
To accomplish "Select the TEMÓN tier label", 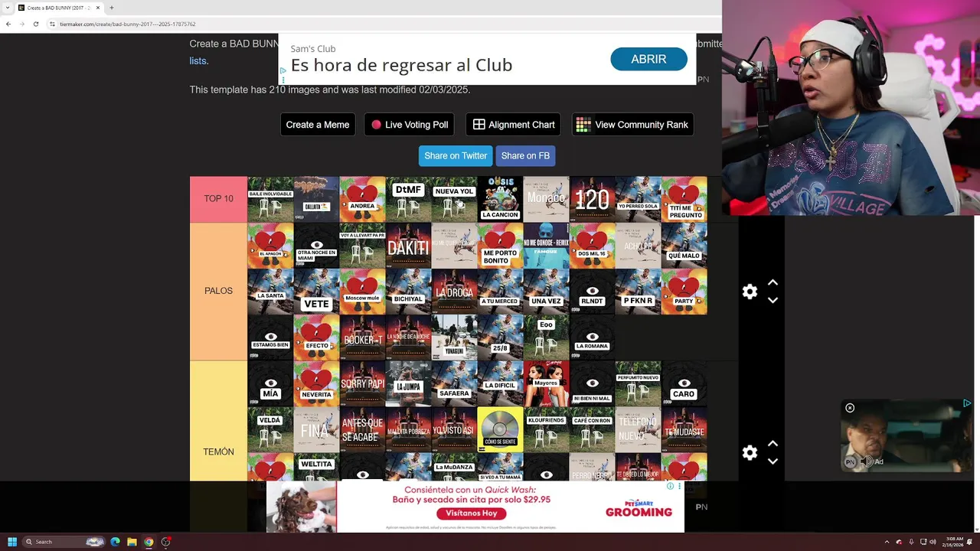I will point(218,452).
